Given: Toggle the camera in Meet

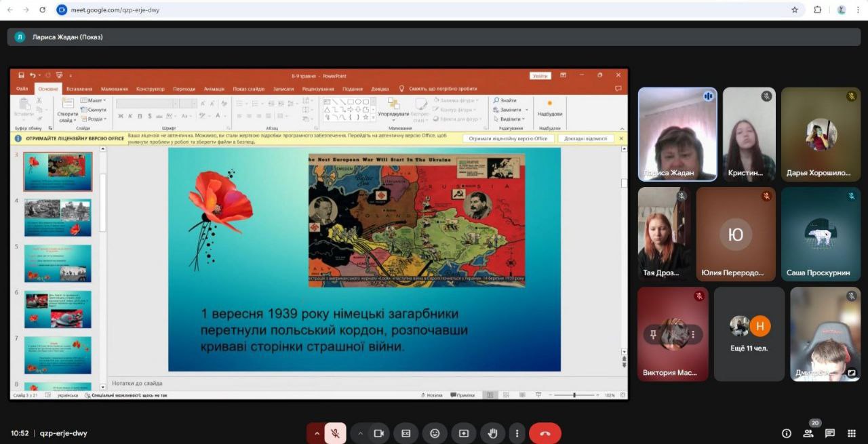Looking at the screenshot, I should pos(379,433).
